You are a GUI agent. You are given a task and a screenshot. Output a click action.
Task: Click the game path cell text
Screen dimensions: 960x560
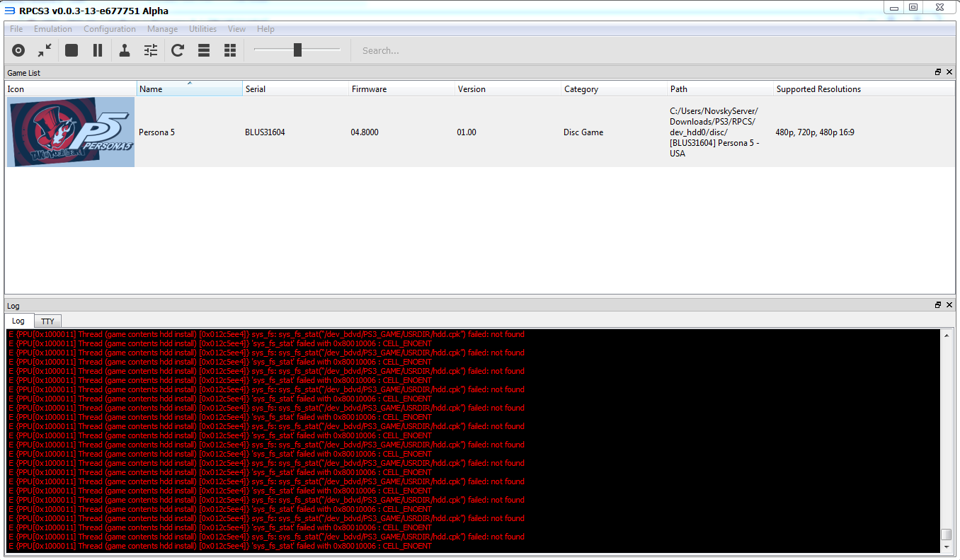(714, 132)
